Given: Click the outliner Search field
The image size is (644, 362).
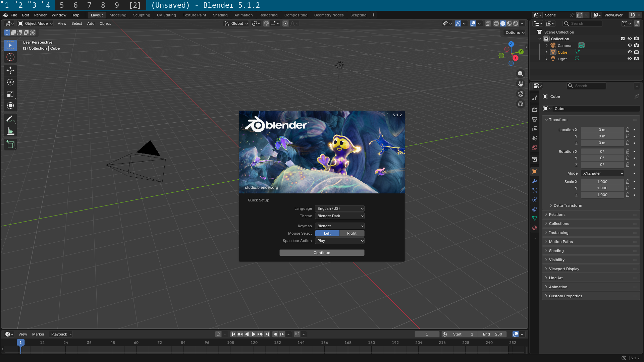Looking at the screenshot, I should pyautogui.click(x=582, y=23).
